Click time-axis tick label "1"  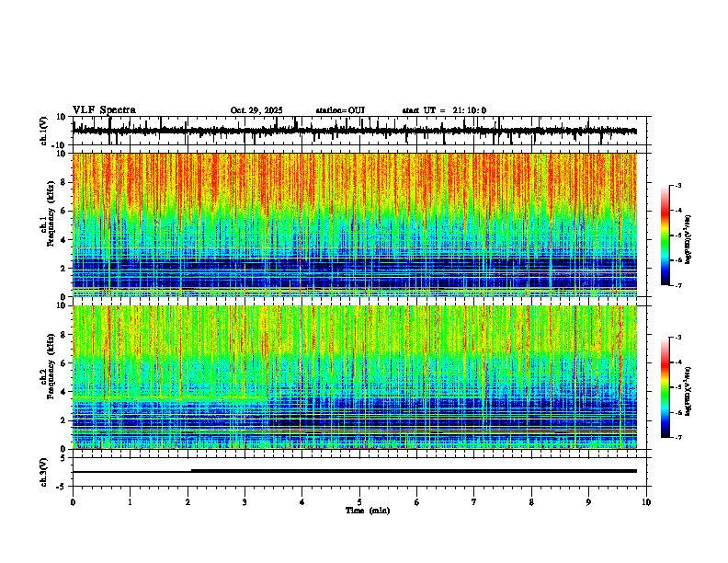130,502
